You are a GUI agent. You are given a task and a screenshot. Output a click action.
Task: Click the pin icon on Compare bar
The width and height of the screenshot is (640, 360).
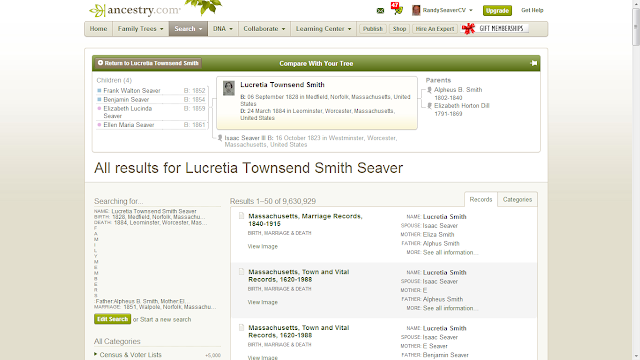(533, 63)
